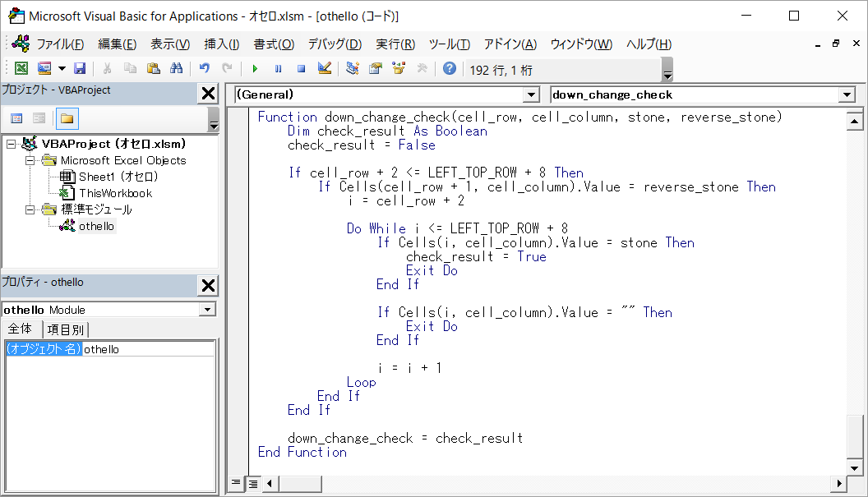Open Help with the blue question mark icon
The height and width of the screenshot is (497, 868).
pyautogui.click(x=449, y=69)
